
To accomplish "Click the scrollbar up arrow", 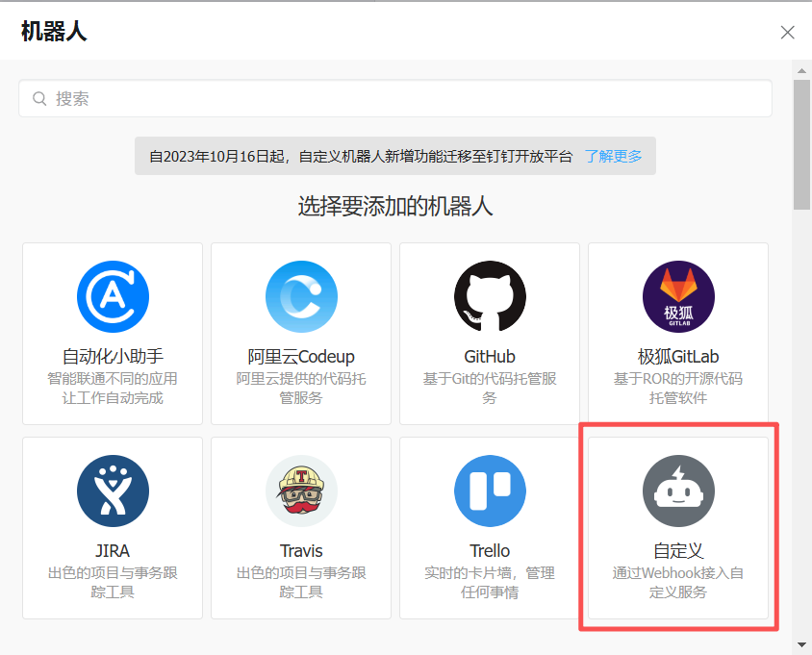I will (x=801, y=70).
